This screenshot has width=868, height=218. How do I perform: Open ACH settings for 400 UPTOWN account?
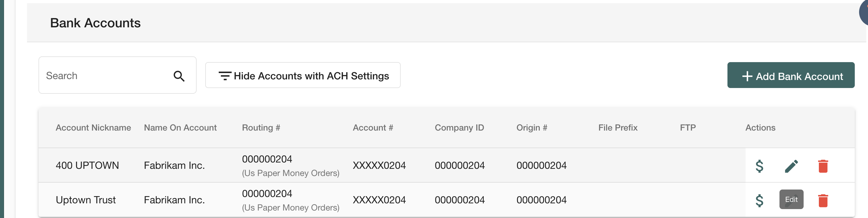(759, 166)
